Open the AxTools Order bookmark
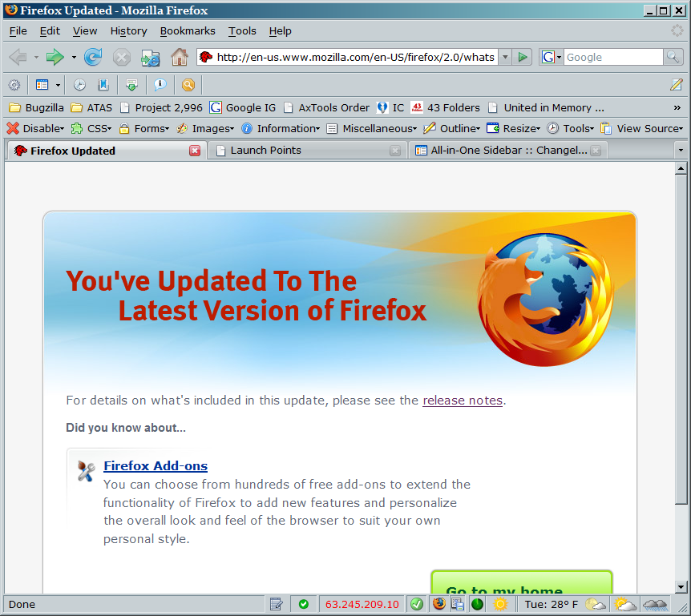This screenshot has height=616, width=691. pos(326,108)
